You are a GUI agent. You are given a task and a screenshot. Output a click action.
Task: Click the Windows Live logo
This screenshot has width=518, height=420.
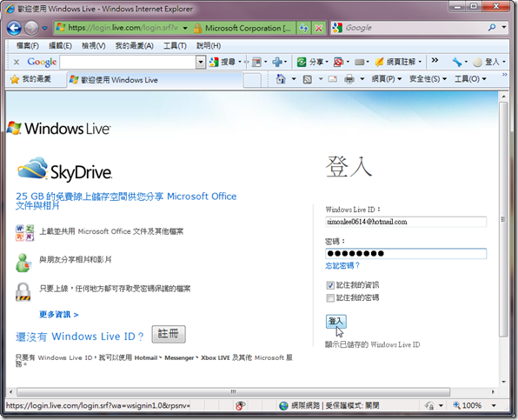coord(59,129)
